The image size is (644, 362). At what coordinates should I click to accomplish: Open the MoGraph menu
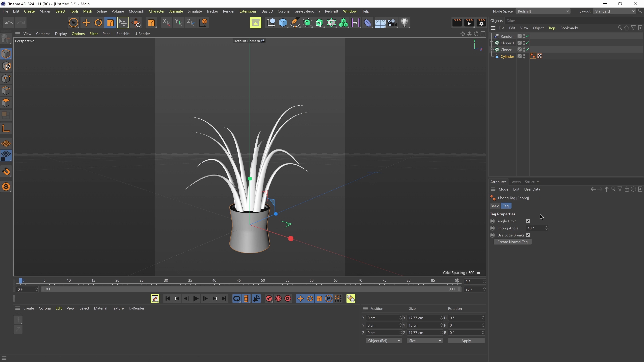tap(136, 11)
